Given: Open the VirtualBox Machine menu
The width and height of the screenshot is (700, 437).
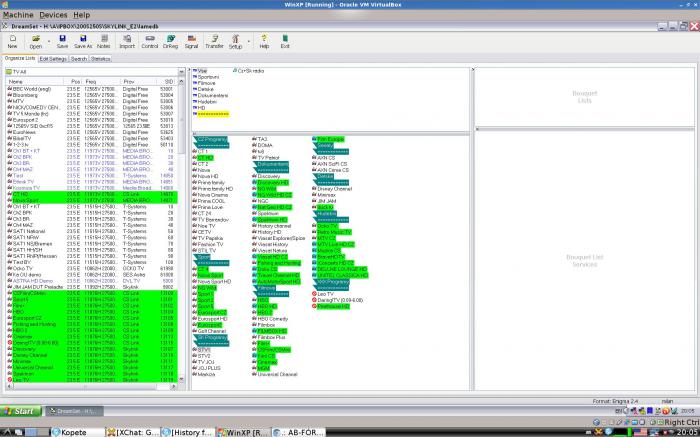Looking at the screenshot, I should click(x=18, y=15).
